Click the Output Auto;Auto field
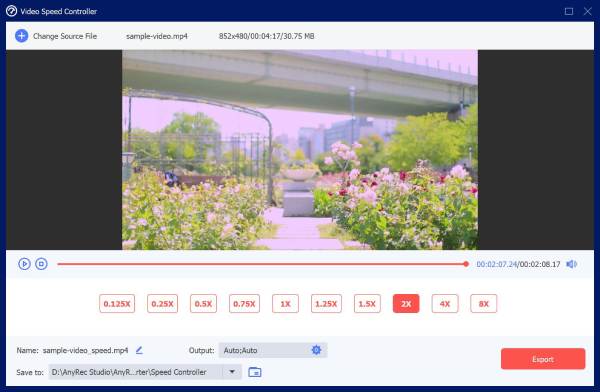The height and width of the screenshot is (392, 600). click(x=273, y=350)
